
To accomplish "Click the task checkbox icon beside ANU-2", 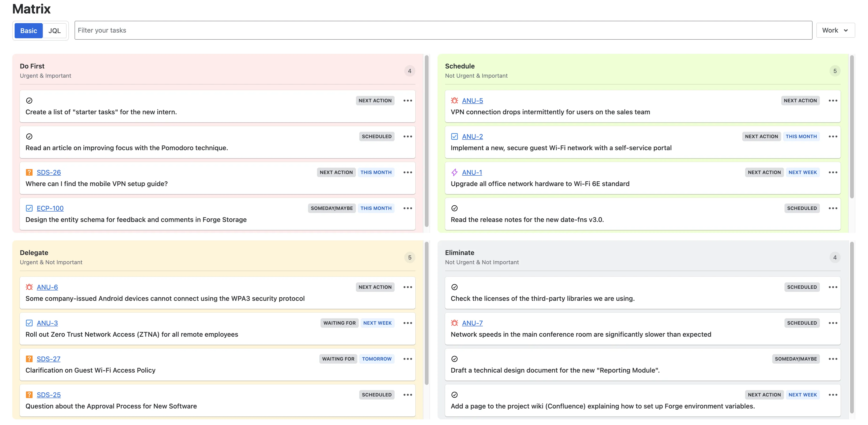I will [x=454, y=136].
